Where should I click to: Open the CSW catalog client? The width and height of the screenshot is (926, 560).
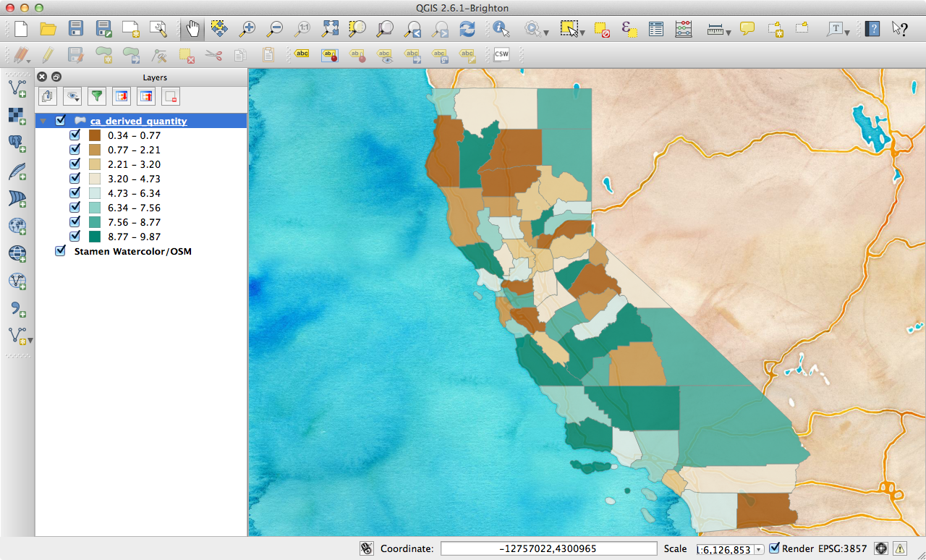pos(501,54)
